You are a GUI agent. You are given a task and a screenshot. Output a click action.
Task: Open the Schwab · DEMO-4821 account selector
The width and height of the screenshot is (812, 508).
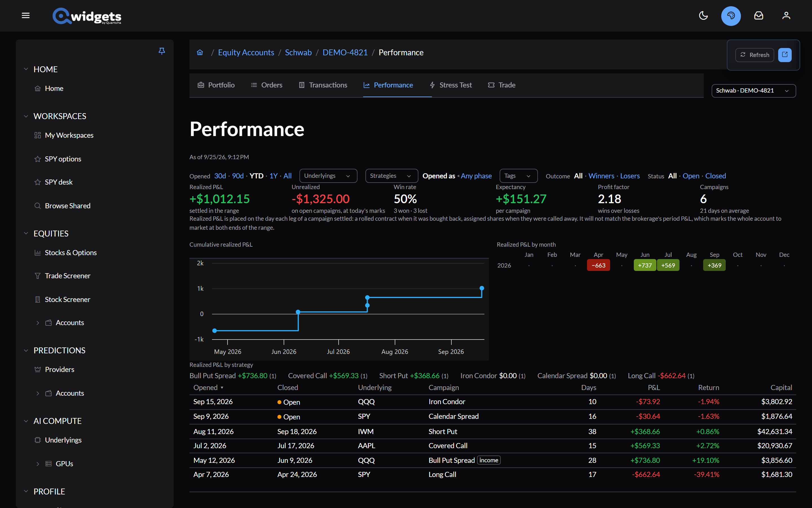(753, 91)
